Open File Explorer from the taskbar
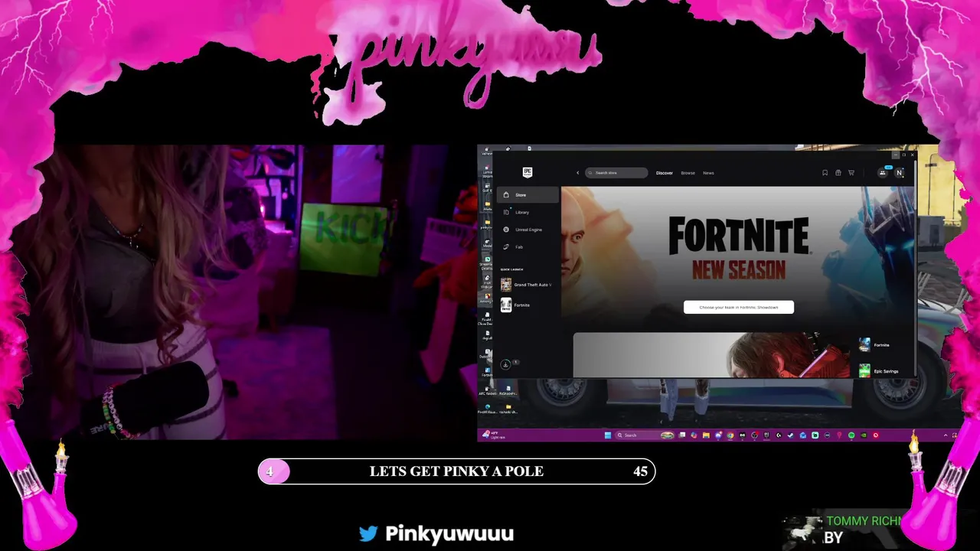980x551 pixels. click(706, 435)
